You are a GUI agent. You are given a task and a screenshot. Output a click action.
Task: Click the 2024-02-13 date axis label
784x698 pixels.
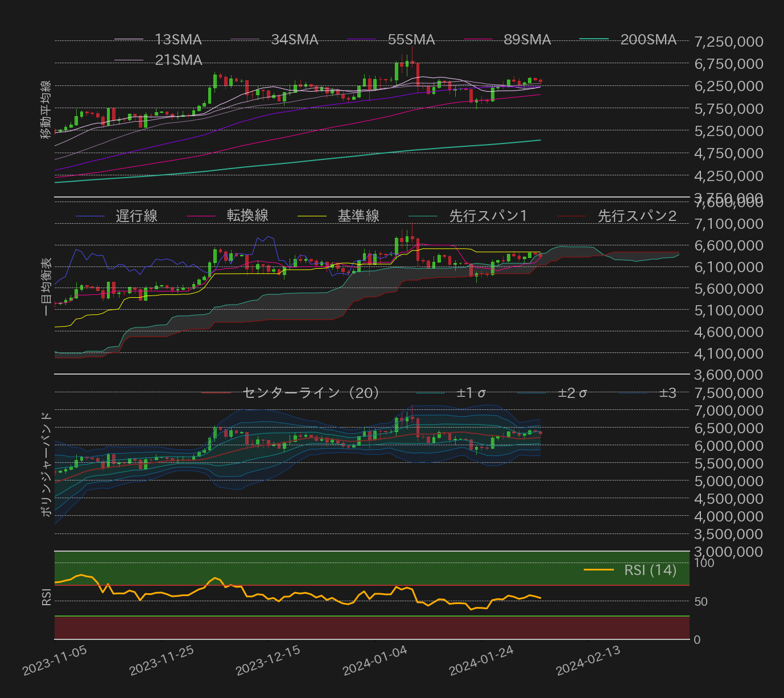click(588, 661)
